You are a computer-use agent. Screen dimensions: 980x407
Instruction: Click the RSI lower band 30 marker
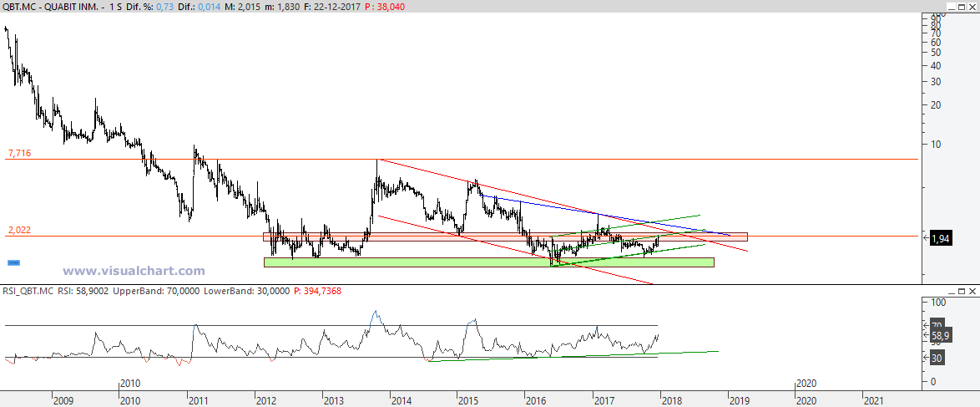(x=937, y=358)
